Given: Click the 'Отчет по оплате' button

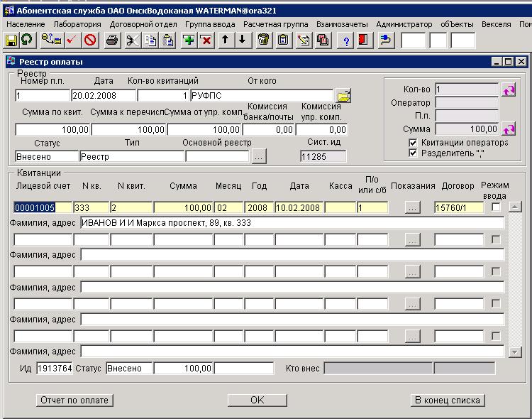Looking at the screenshot, I should pyautogui.click(x=74, y=401).
